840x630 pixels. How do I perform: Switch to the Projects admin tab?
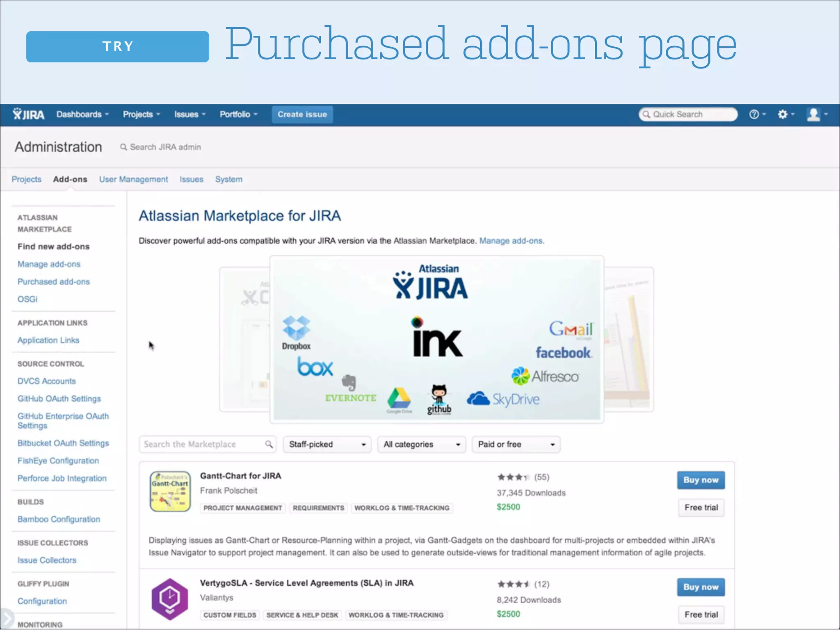click(26, 179)
